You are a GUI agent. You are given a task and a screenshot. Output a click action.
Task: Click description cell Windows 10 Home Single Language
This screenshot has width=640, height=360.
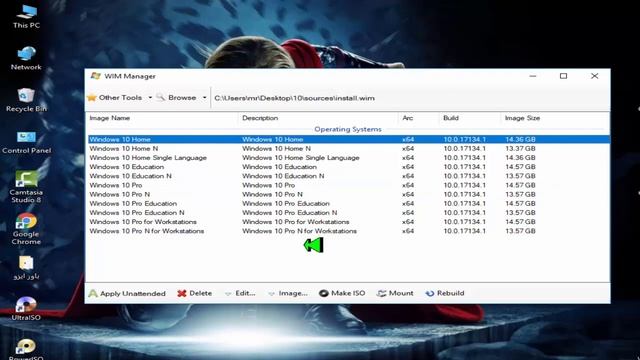301,158
